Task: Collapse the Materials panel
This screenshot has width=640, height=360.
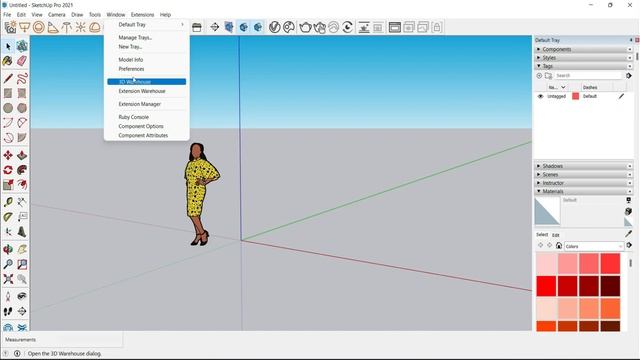Action: point(584,191)
